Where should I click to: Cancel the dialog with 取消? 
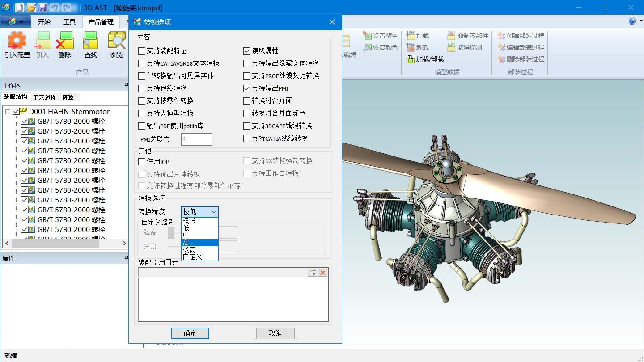pos(275,333)
